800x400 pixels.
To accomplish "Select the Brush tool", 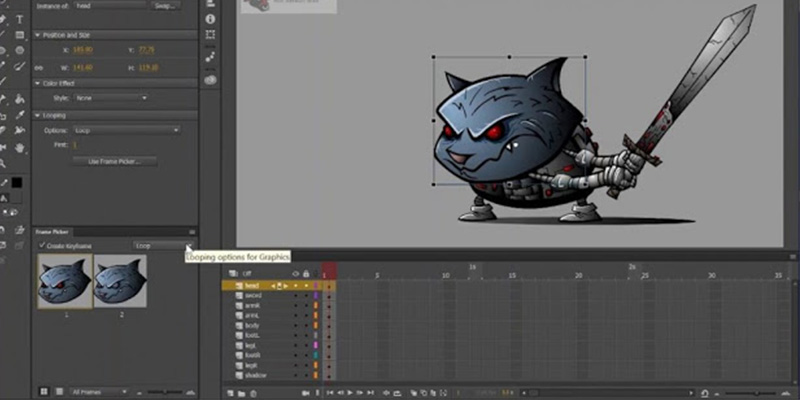I will (20, 66).
